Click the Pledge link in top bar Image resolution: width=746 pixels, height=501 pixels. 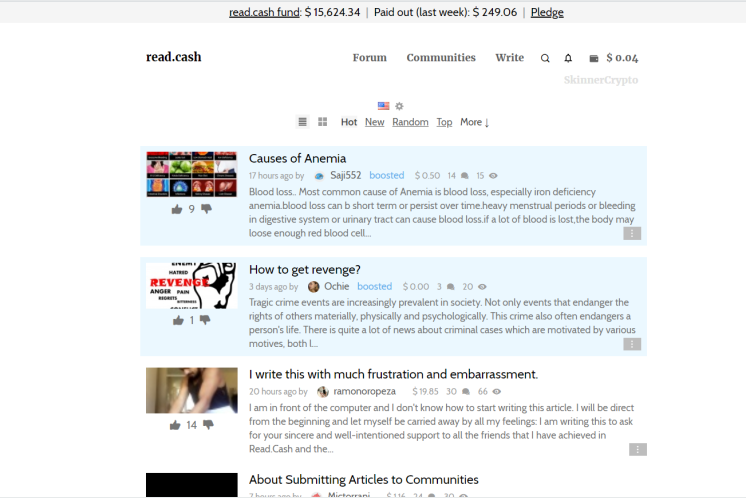[547, 12]
